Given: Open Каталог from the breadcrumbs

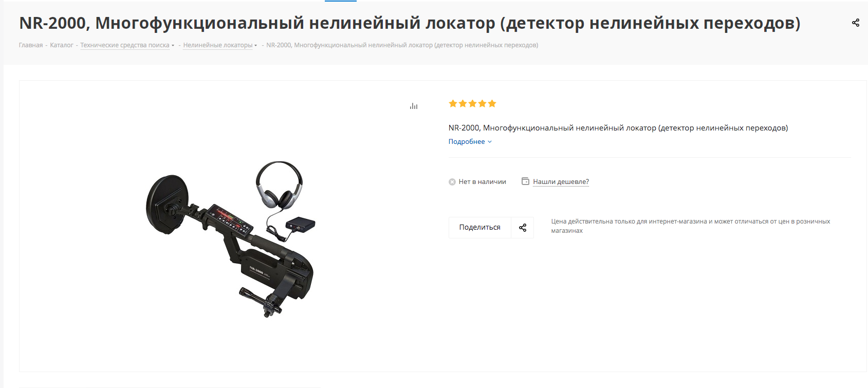Looking at the screenshot, I should coord(62,45).
